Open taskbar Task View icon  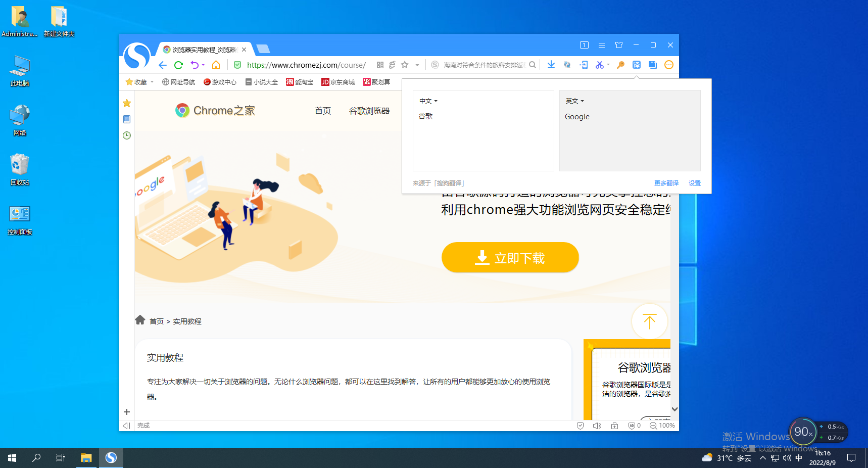click(61, 458)
